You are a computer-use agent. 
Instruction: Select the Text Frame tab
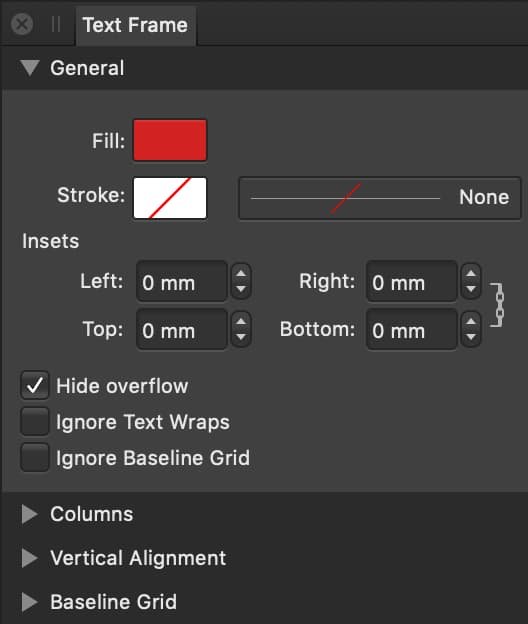coord(135,25)
